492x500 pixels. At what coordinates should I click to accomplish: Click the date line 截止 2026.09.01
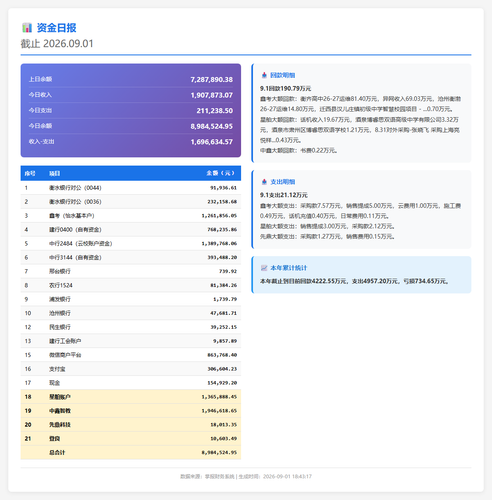[57, 44]
